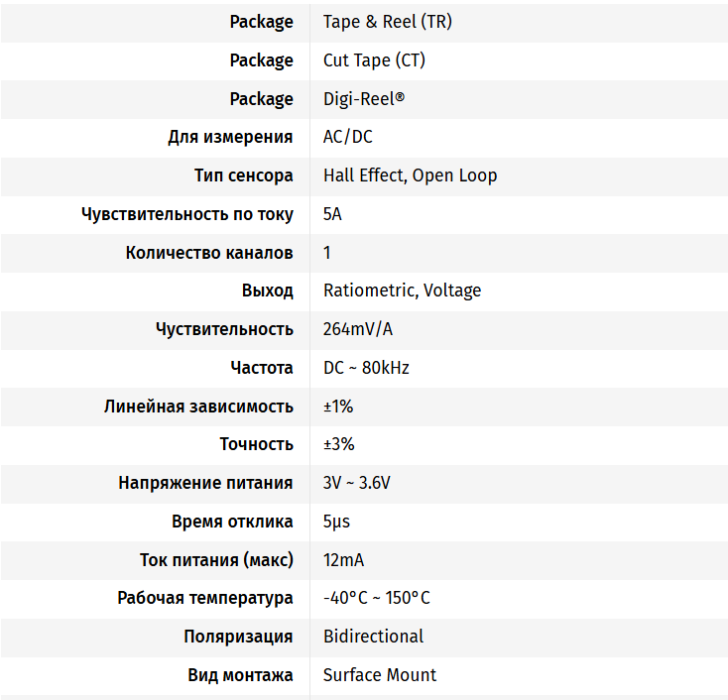Click the Ratiometric, Voltage output value

[402, 291]
